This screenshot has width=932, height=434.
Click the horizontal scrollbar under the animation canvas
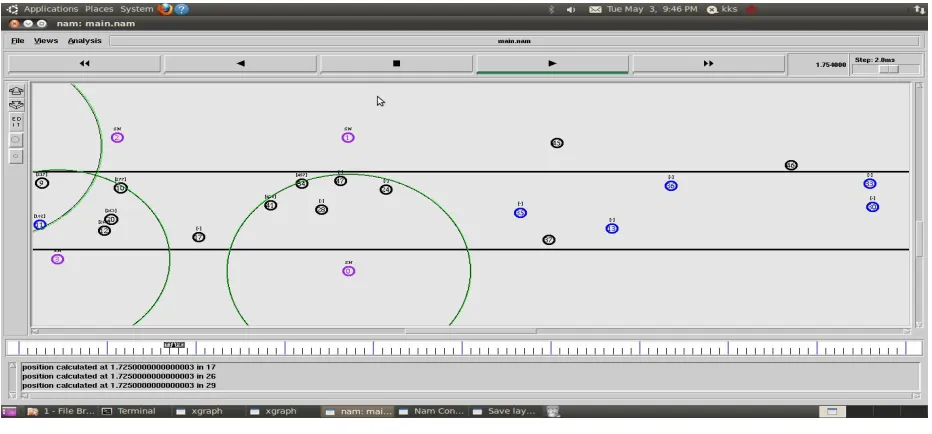[470, 331]
